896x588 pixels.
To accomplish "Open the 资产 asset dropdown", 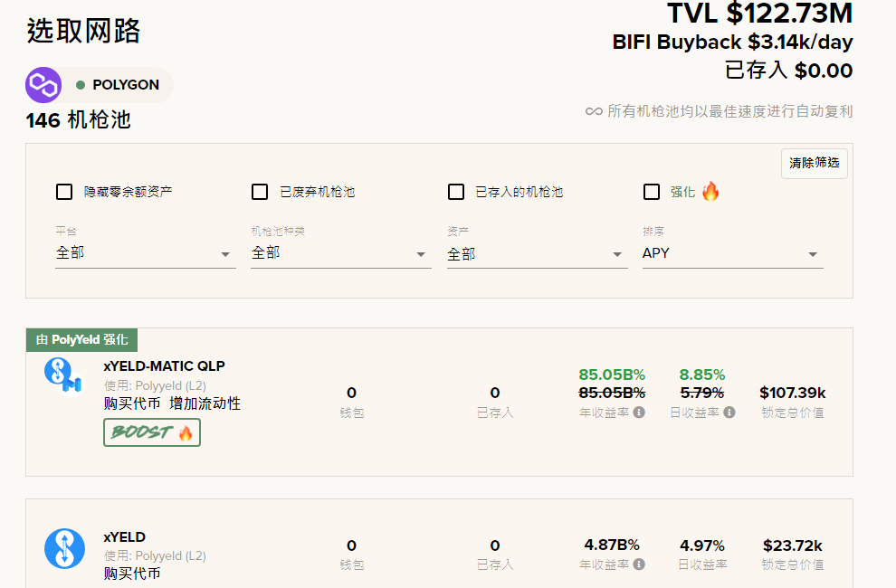I will pos(537,253).
